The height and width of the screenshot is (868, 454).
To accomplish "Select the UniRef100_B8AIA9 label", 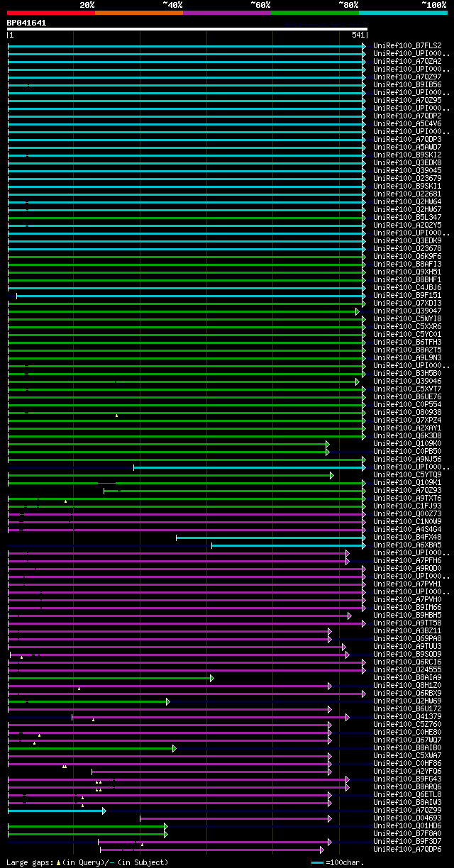I will click(407, 678).
